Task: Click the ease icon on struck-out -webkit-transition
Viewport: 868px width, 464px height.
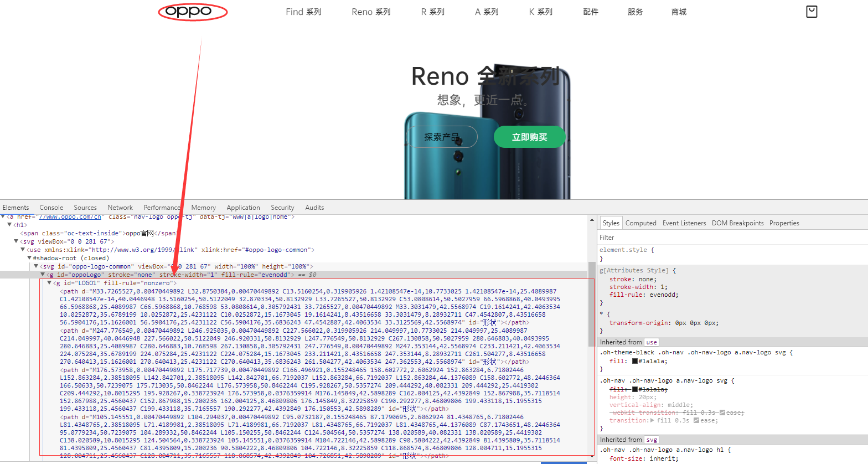Action: point(722,413)
